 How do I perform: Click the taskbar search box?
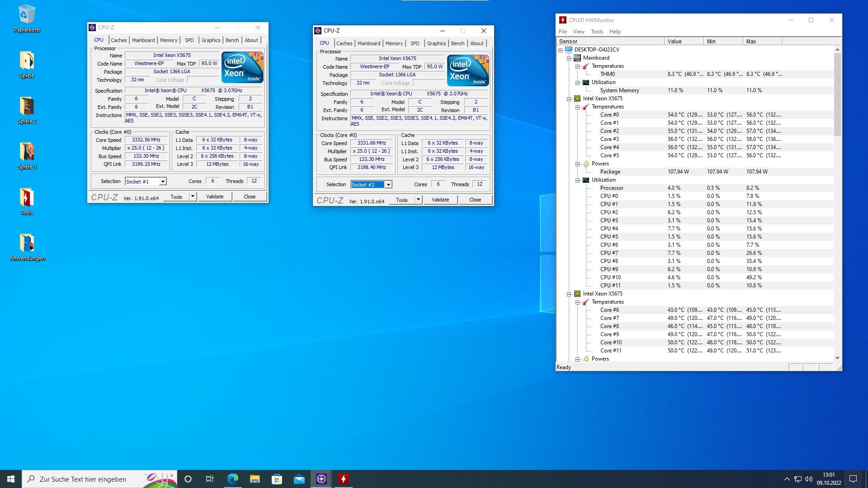[99, 479]
